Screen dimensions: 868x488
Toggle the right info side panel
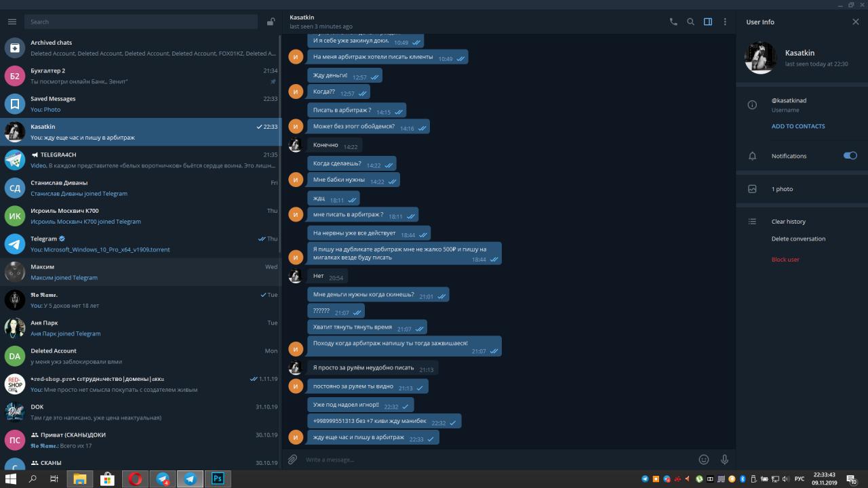pyautogui.click(x=708, y=22)
